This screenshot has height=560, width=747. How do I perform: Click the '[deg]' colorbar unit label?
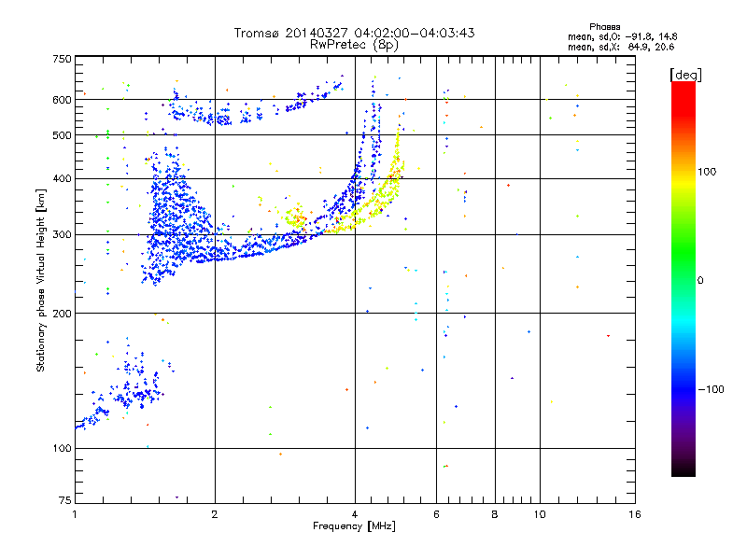(685, 75)
